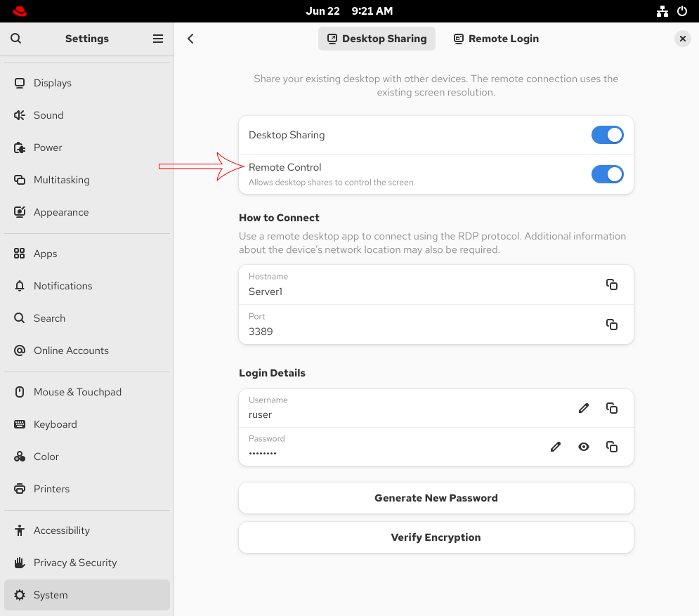Click the Privacy & Security hand icon

pyautogui.click(x=20, y=563)
